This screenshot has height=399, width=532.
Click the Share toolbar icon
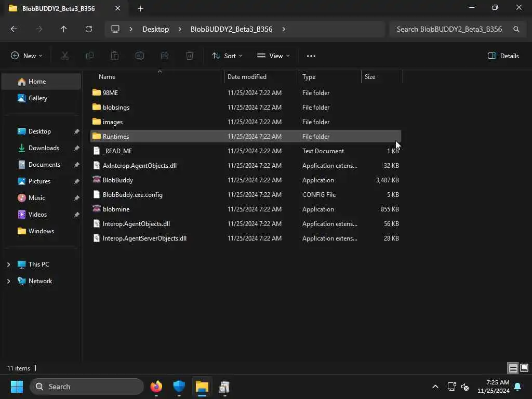pyautogui.click(x=165, y=56)
